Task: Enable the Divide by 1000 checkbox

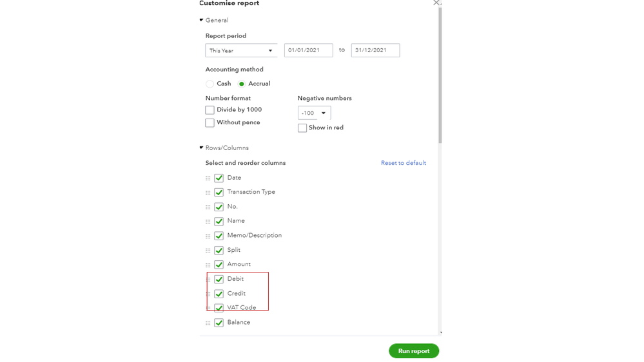Action: 210,110
